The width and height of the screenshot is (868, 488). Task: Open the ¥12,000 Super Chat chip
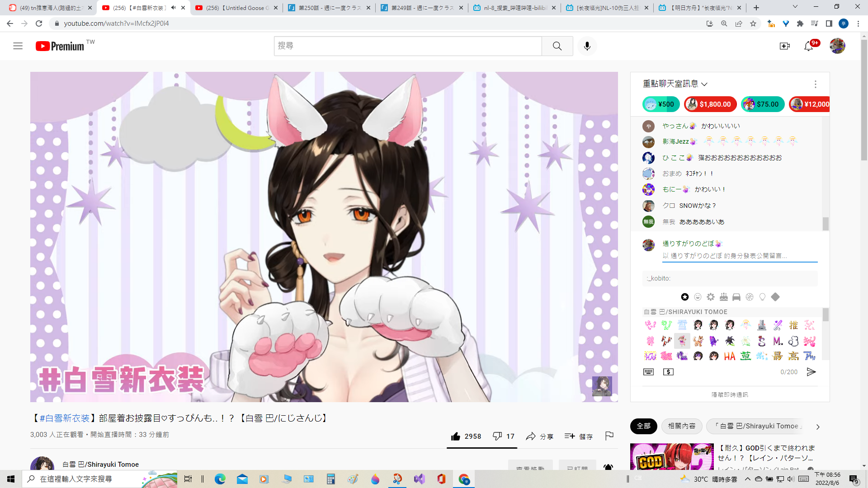(809, 104)
